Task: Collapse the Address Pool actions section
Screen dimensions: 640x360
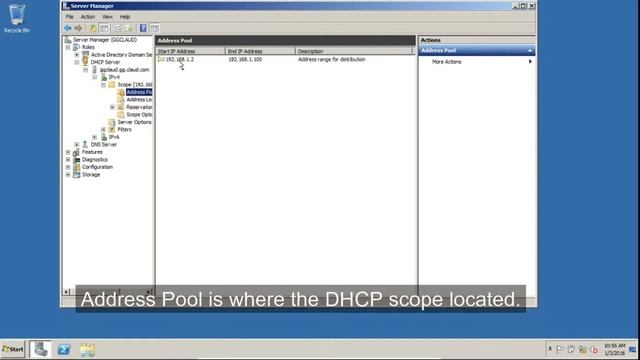Action: click(x=530, y=51)
